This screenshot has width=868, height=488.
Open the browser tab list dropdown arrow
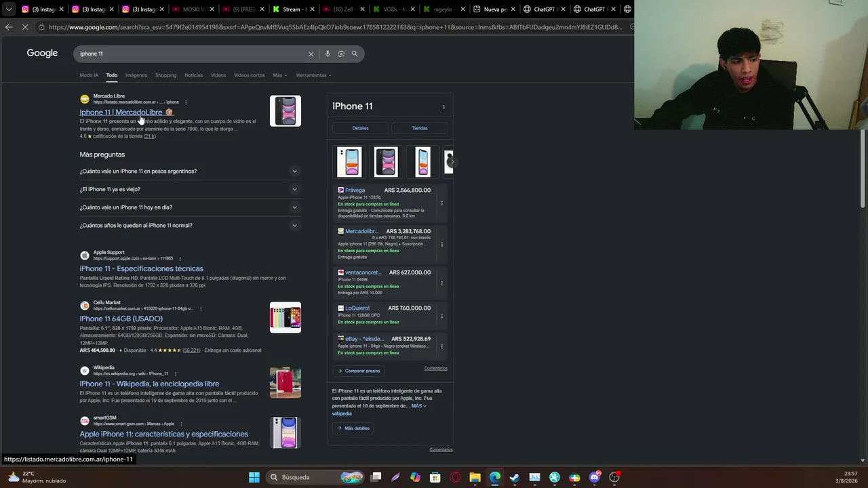tap(9, 9)
